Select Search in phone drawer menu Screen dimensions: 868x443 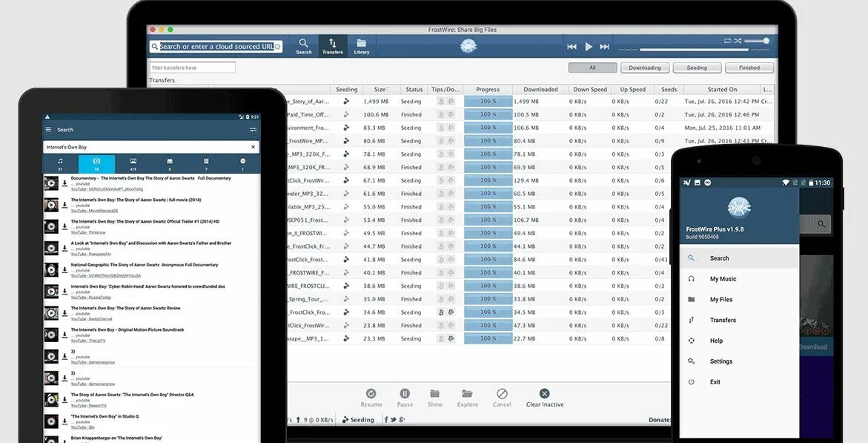pyautogui.click(x=738, y=258)
